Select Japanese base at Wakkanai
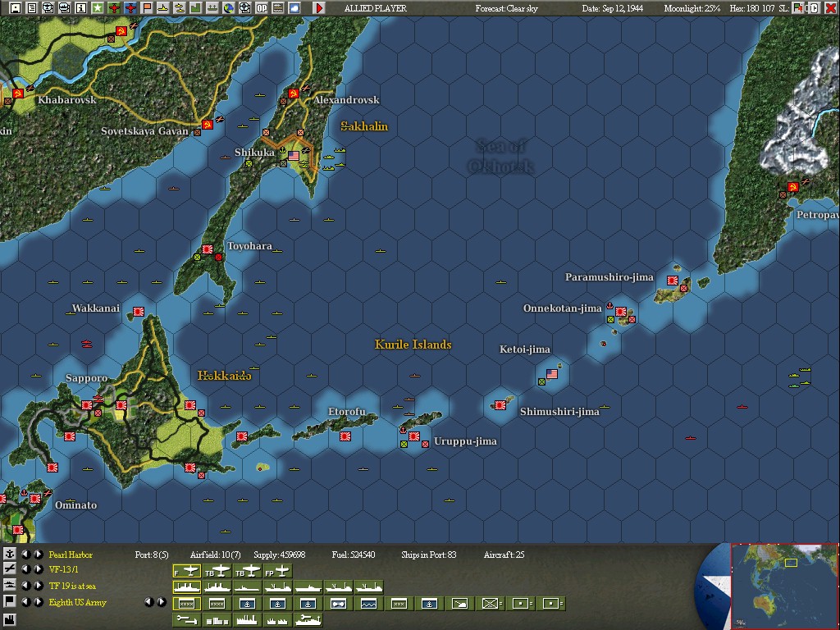The image size is (840, 630). click(x=139, y=311)
